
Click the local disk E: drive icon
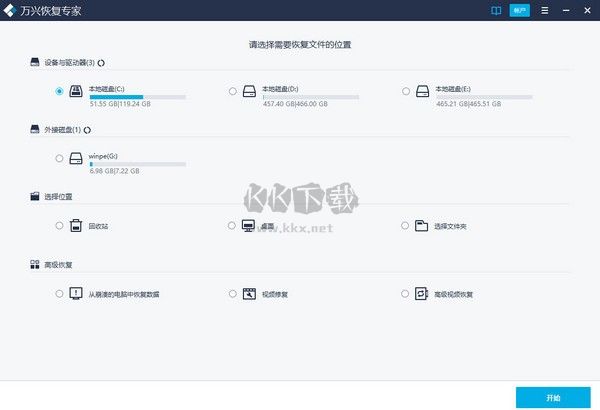pos(422,91)
